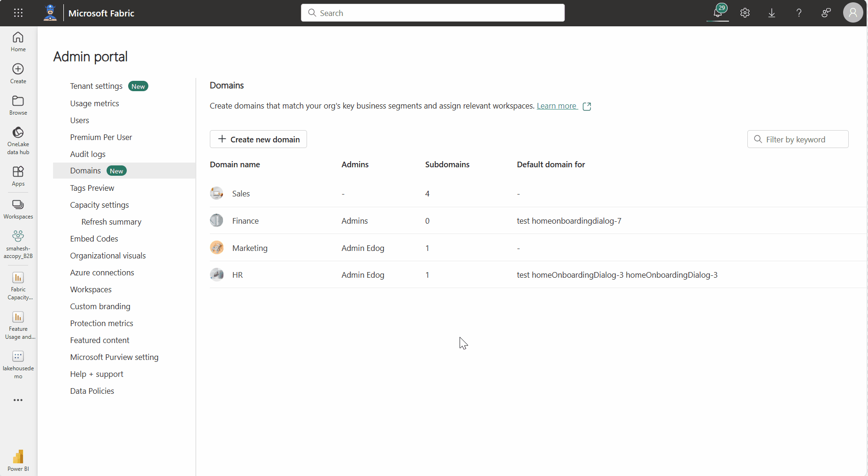Screen dimensions: 868x476
Task: Reveal more sidebar items via the ellipsis
Action: point(18,400)
